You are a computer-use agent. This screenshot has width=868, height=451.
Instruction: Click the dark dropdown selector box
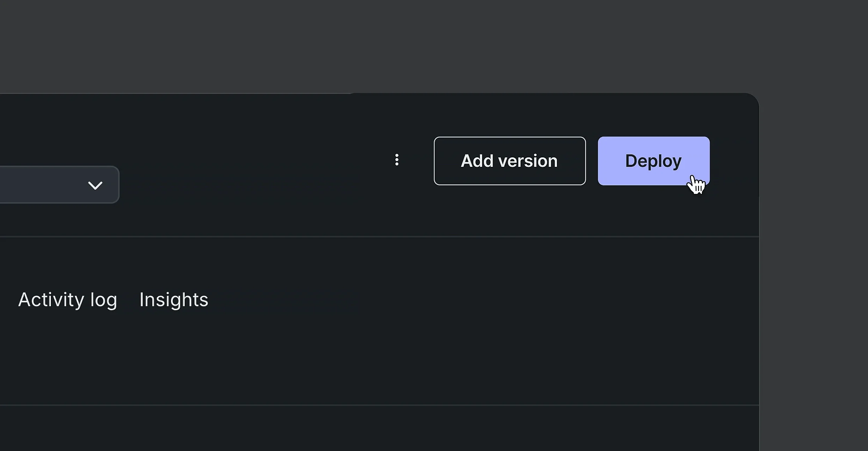(59, 185)
